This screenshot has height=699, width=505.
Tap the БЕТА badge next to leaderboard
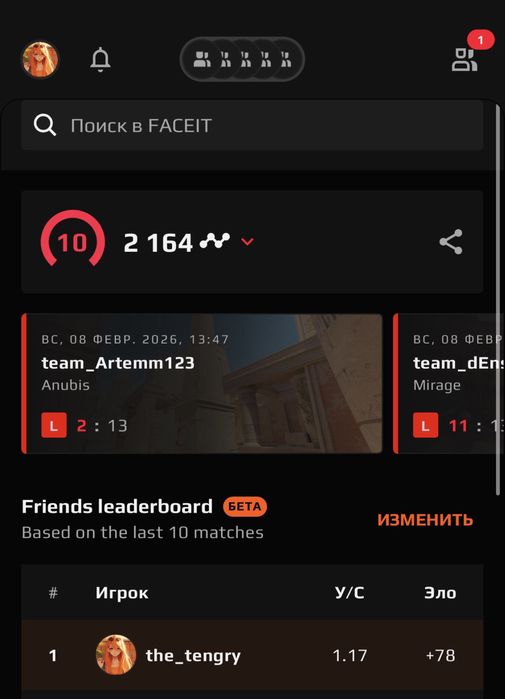(x=245, y=507)
